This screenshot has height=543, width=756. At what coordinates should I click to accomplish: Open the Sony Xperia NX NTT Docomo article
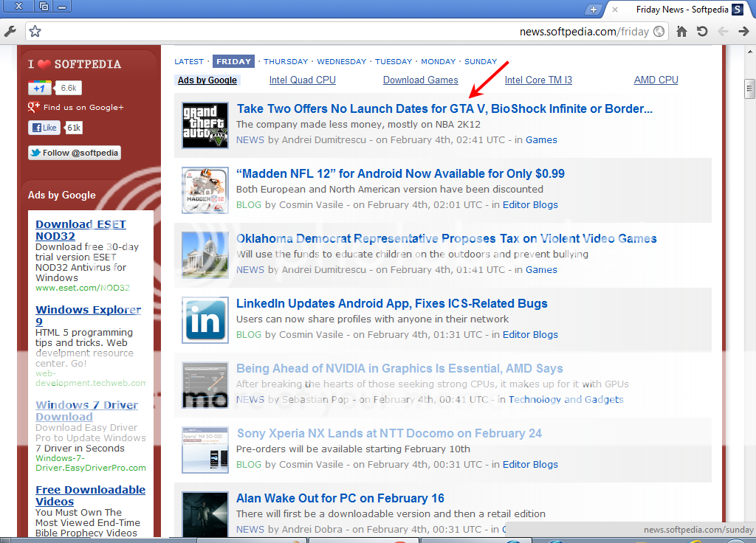389,433
